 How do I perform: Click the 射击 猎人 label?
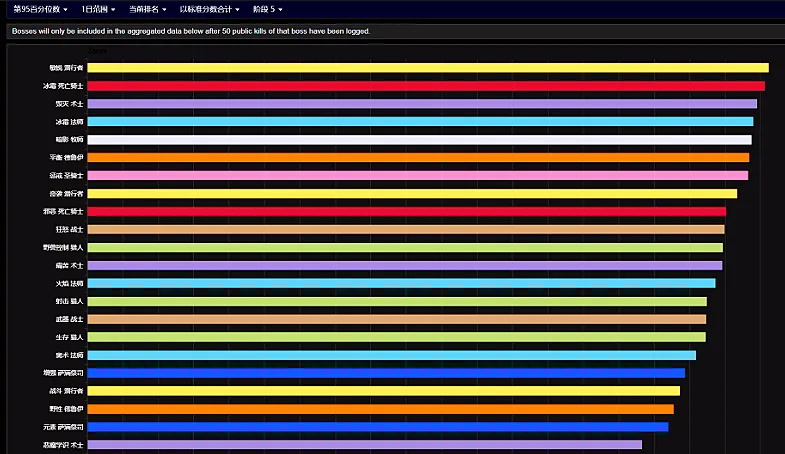click(69, 301)
